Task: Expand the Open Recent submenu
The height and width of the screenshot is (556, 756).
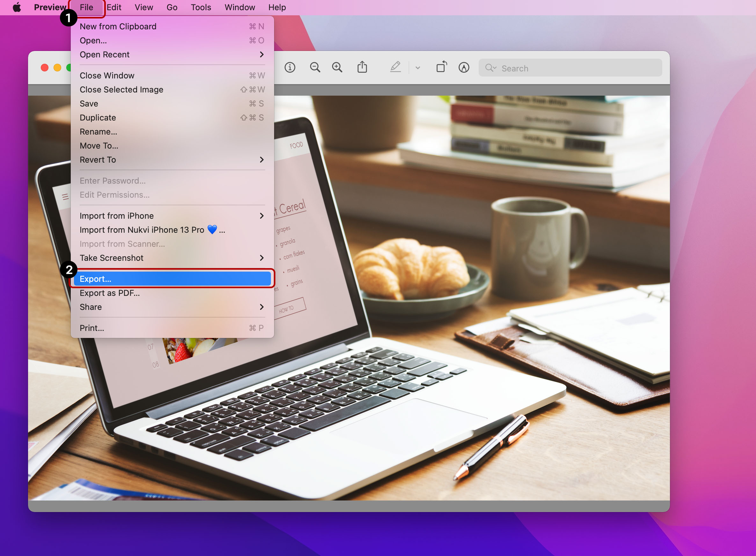Action: point(171,55)
